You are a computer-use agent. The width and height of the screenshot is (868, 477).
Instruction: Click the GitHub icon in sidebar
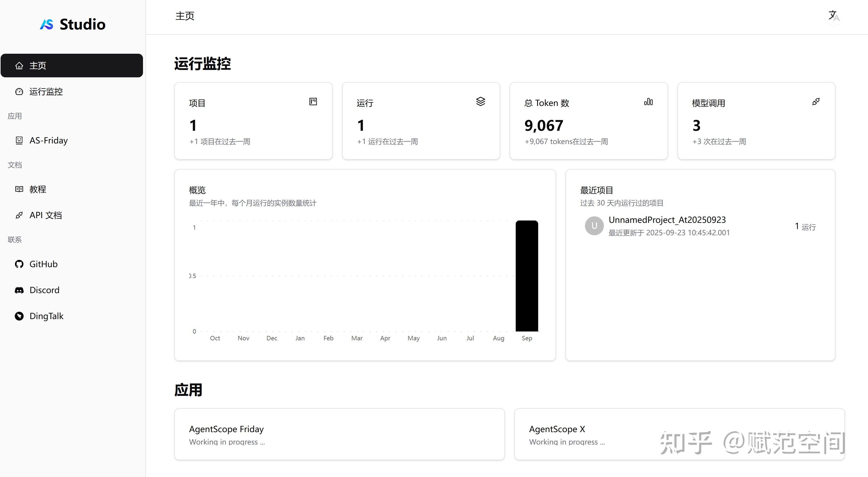(19, 264)
